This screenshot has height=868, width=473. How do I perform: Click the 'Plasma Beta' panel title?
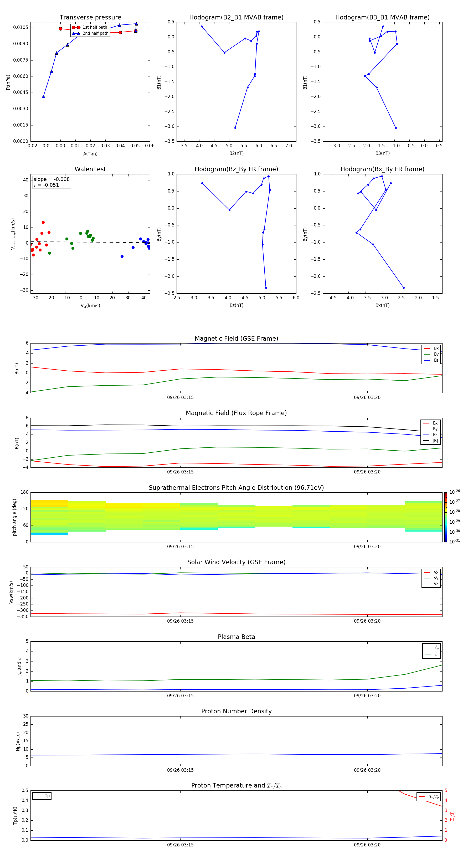click(x=236, y=637)
